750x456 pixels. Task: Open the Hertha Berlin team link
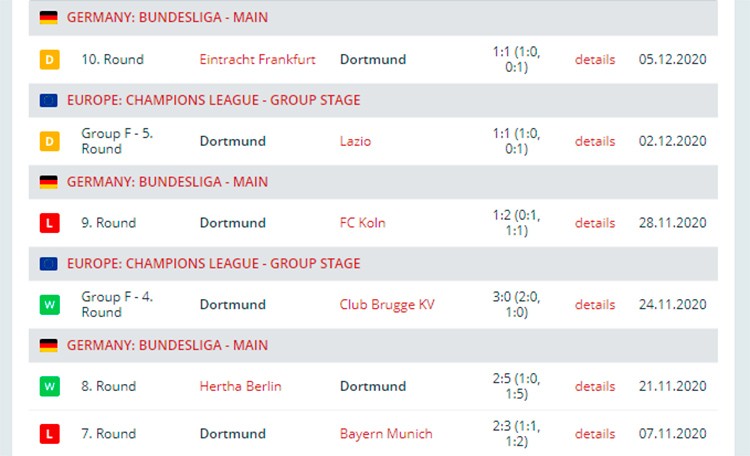[241, 386]
